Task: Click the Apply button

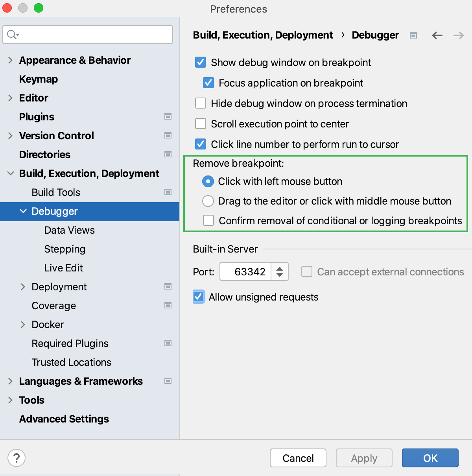Action: click(364, 458)
